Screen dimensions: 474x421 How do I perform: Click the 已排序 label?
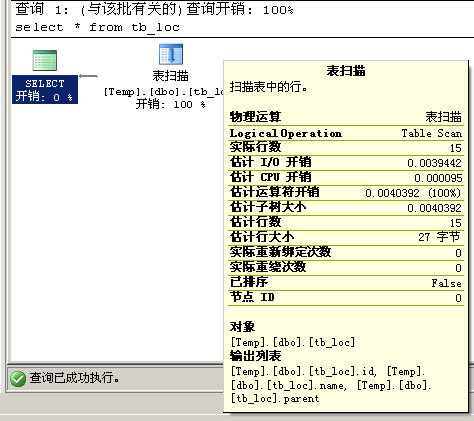pyautogui.click(x=249, y=282)
